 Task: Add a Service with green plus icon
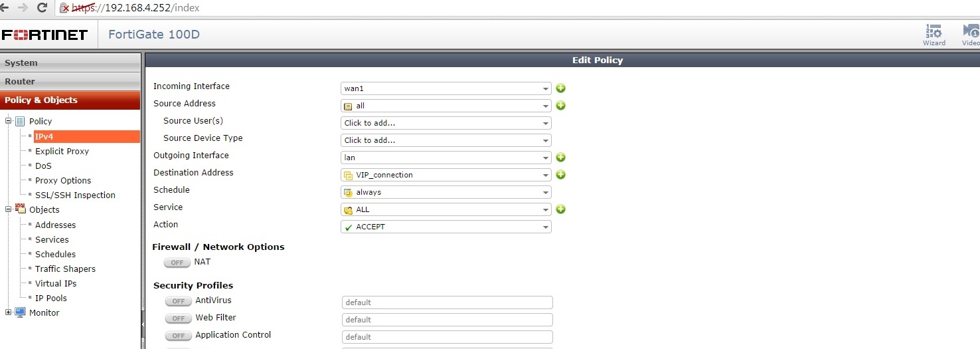[x=560, y=209]
